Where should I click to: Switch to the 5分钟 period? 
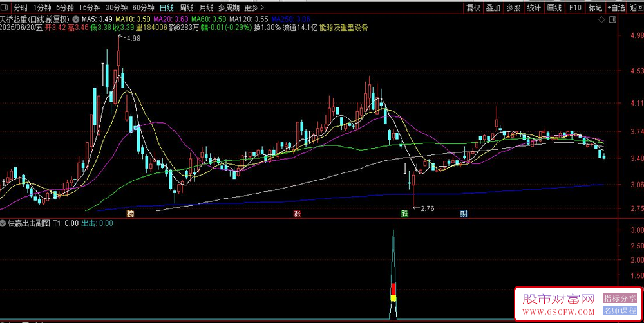(65, 7)
